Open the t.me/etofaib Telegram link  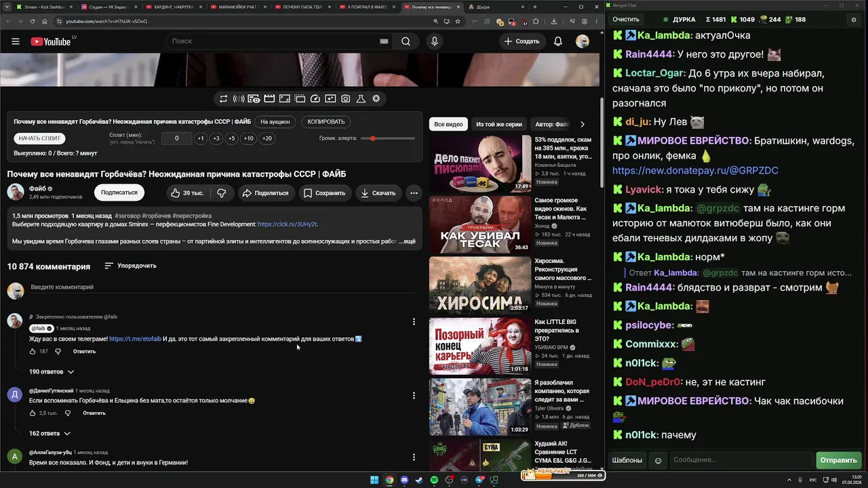point(136,339)
